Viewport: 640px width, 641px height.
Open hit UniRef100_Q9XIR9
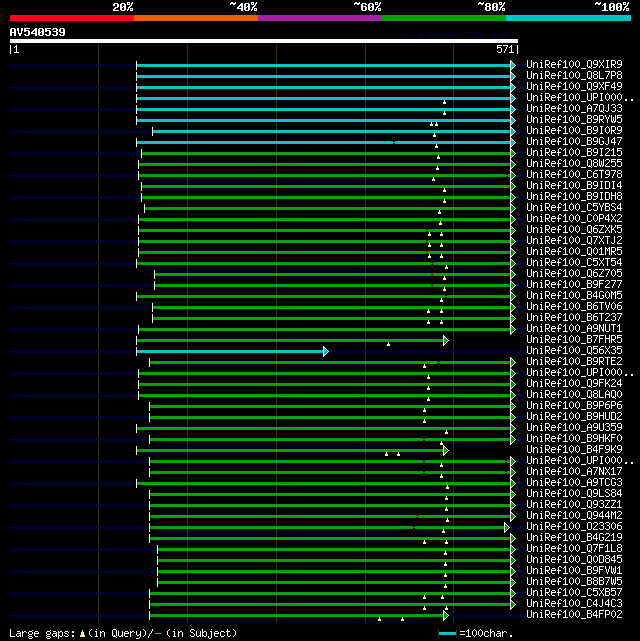point(574,65)
